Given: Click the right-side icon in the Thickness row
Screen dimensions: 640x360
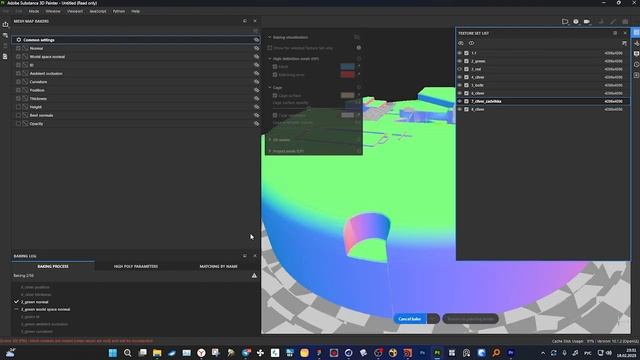Looking at the screenshot, I should point(256,98).
